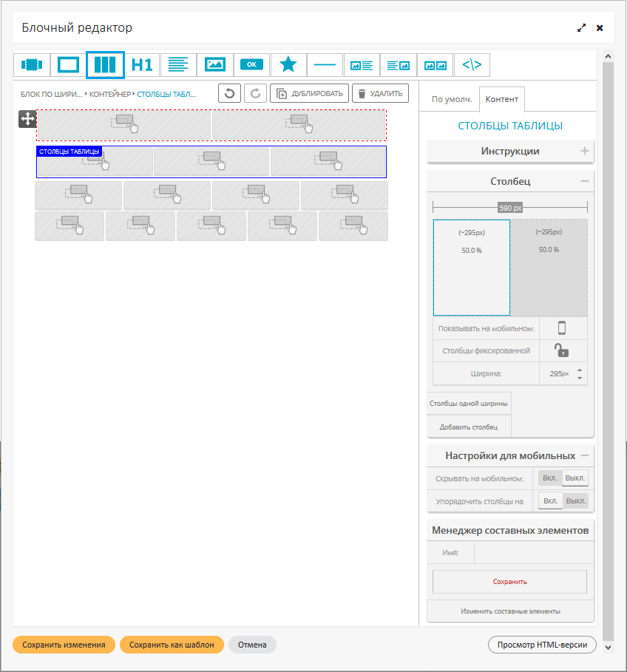
Task: Select the H1 heading block icon
Action: click(142, 65)
